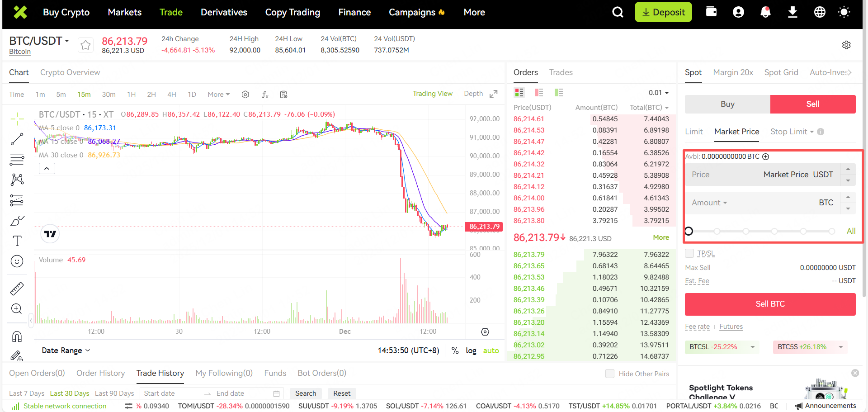868x412 pixels.
Task: Select the text annotation tool
Action: click(17, 241)
